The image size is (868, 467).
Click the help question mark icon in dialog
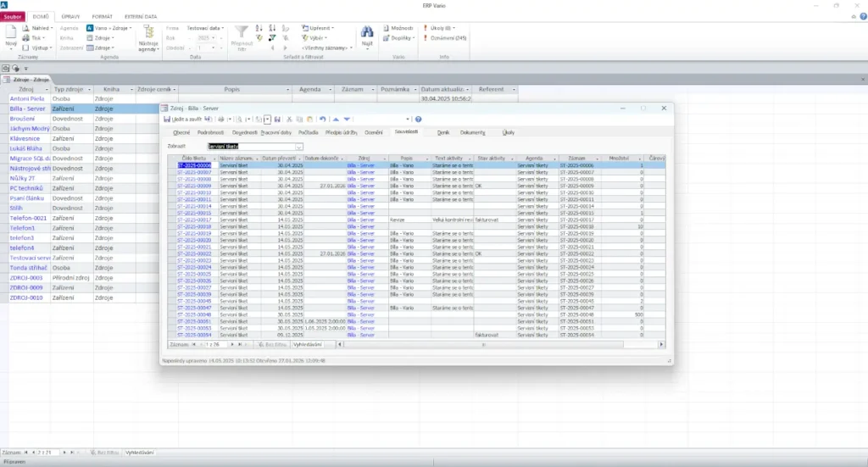(x=418, y=120)
